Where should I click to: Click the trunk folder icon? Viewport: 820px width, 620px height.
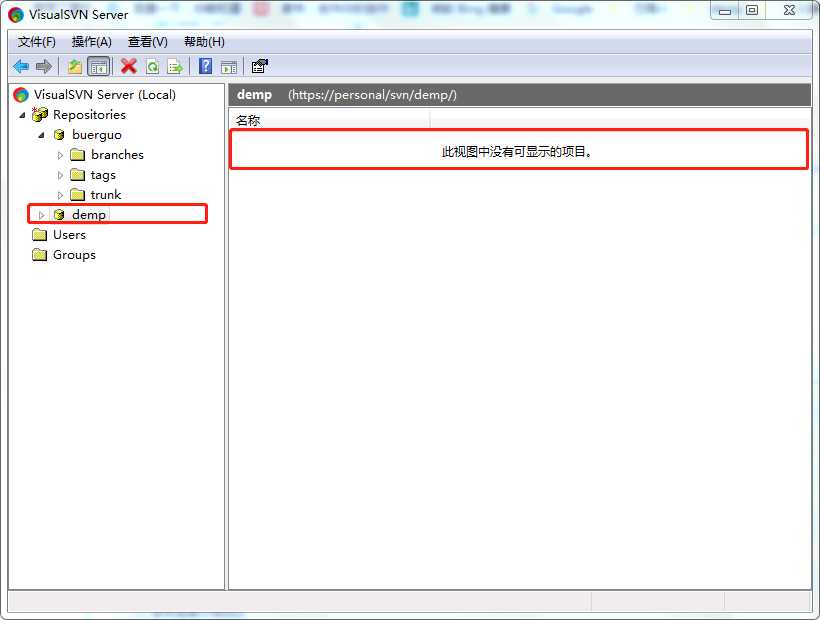[77, 194]
